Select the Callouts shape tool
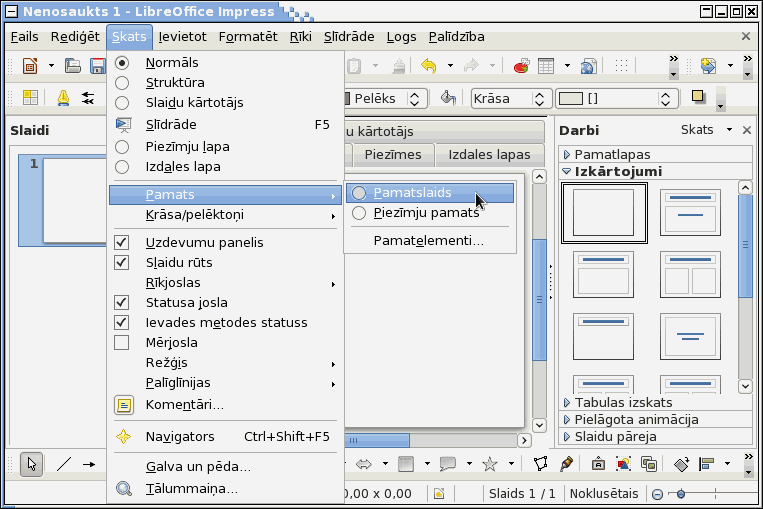763x509 pixels. [x=448, y=464]
